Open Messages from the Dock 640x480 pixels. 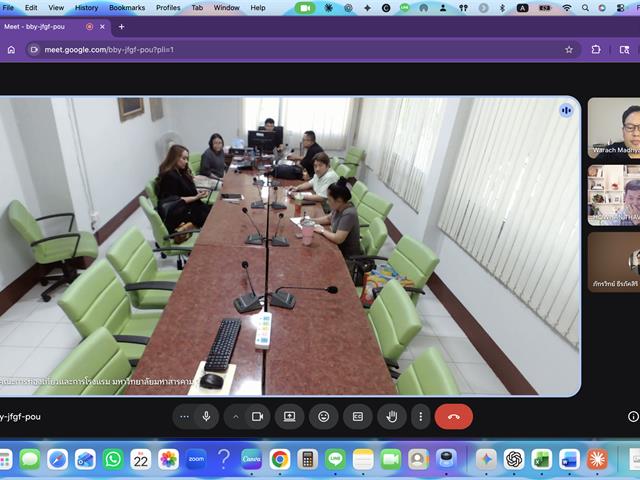(x=30, y=460)
